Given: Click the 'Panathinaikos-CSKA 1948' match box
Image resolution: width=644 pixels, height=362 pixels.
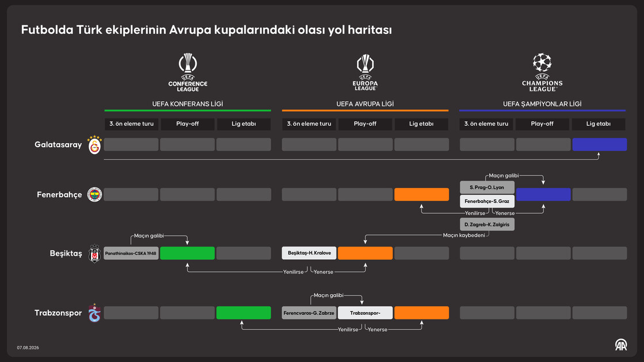Looking at the screenshot, I should point(131,253).
